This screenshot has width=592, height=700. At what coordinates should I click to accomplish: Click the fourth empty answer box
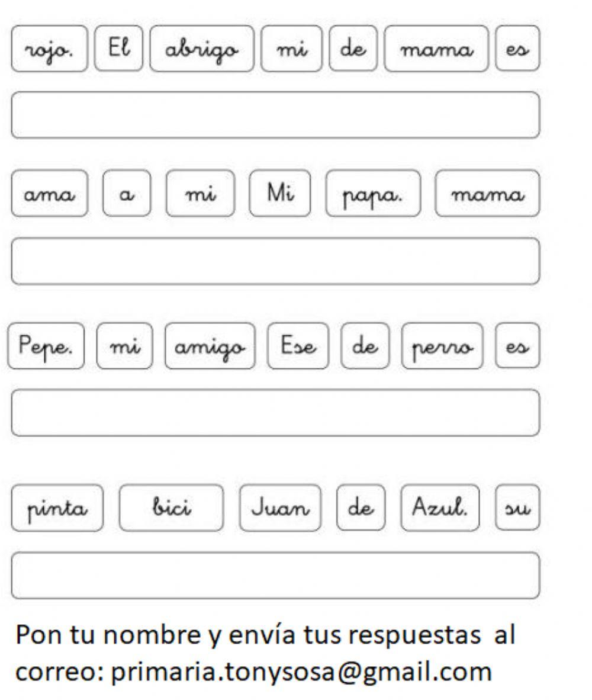(x=275, y=576)
